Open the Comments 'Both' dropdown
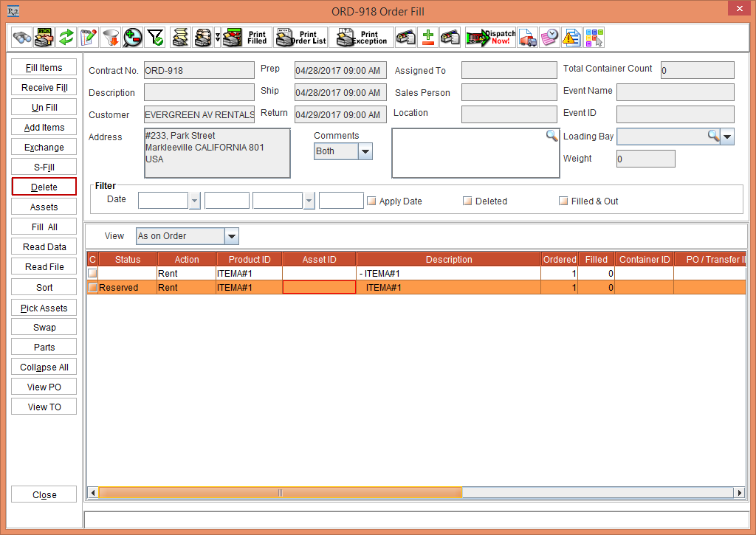Screen dimensions: 756x535 [x=365, y=151]
